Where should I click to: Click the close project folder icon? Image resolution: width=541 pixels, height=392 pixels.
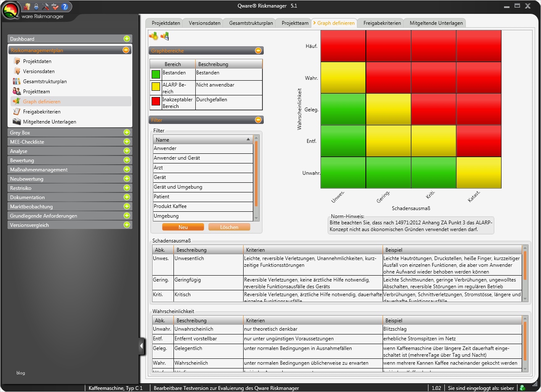coord(27,7)
